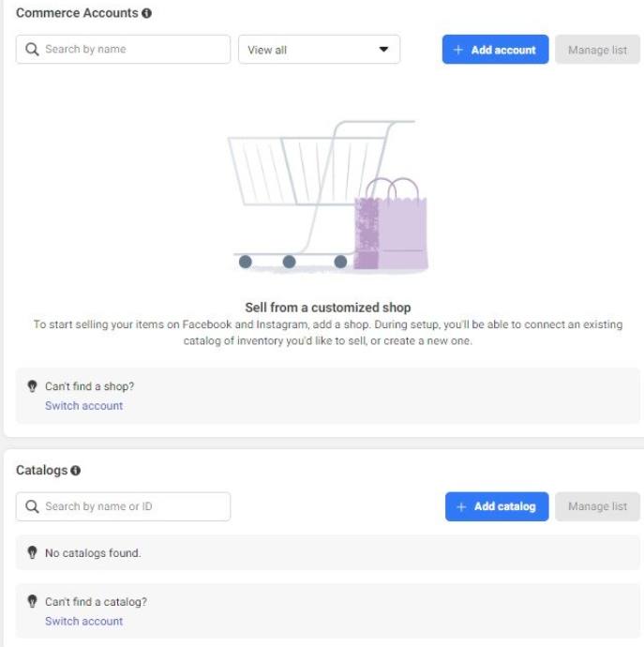Open the View all dropdown
Screen dimensions: 644x647
point(319,50)
